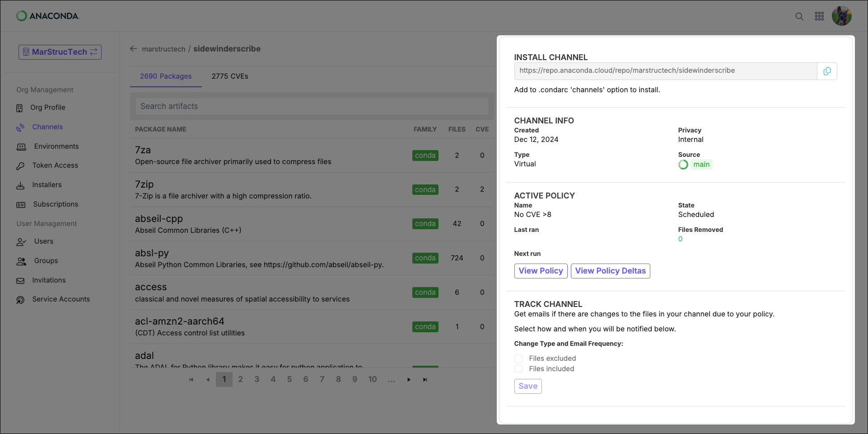Jump to first page of packages
This screenshot has width=868, height=434.
point(191,380)
